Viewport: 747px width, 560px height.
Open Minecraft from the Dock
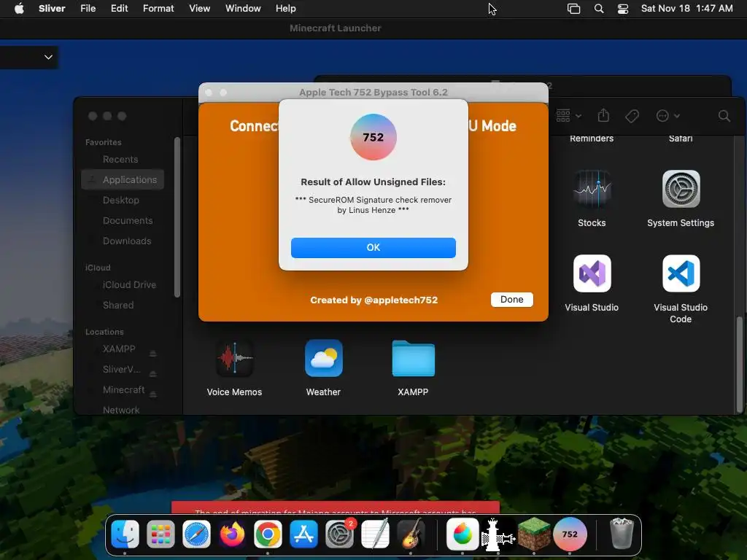(533, 534)
